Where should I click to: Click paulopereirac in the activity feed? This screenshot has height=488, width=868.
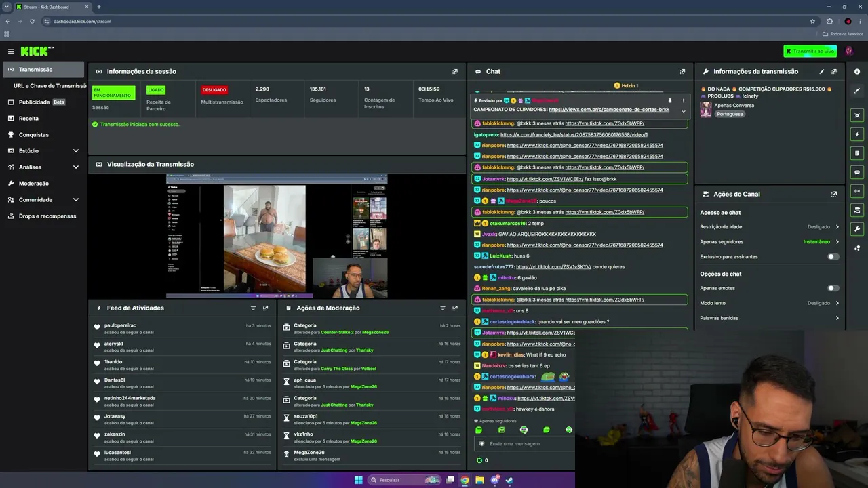[120, 325]
